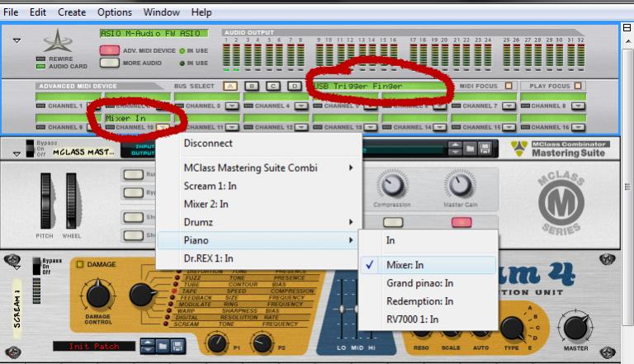Viewport: 634px width, 364px height.
Task: Select RV7000 1: In entry
Action: (x=428, y=319)
